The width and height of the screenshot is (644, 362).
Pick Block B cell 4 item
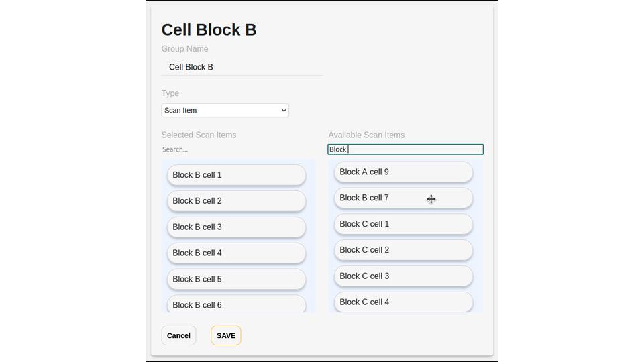point(236,253)
